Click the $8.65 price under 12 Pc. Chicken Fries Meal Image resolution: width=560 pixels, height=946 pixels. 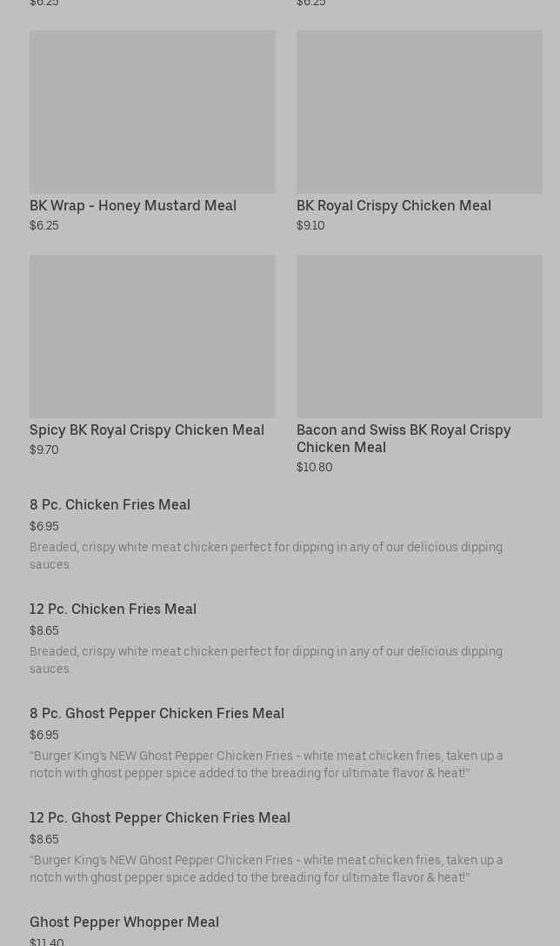(44, 631)
